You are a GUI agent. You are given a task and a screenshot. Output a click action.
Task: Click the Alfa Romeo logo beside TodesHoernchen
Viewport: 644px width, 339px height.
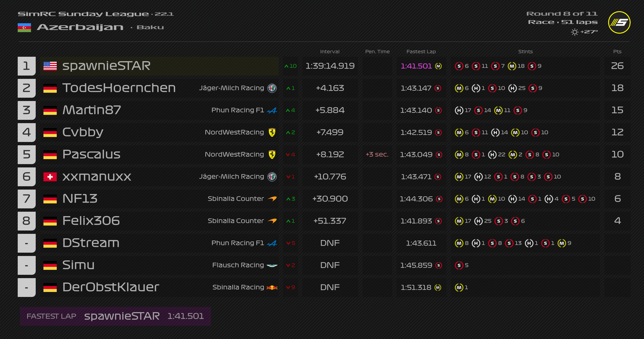coord(272,88)
